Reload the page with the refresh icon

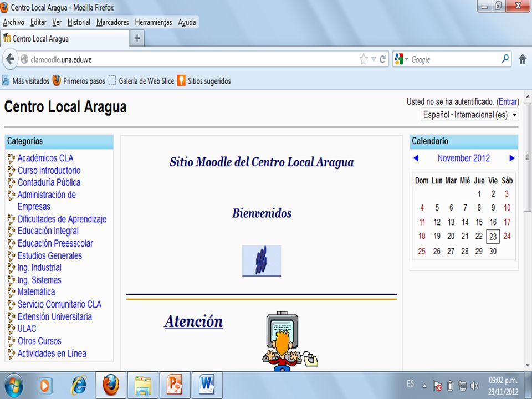click(382, 59)
